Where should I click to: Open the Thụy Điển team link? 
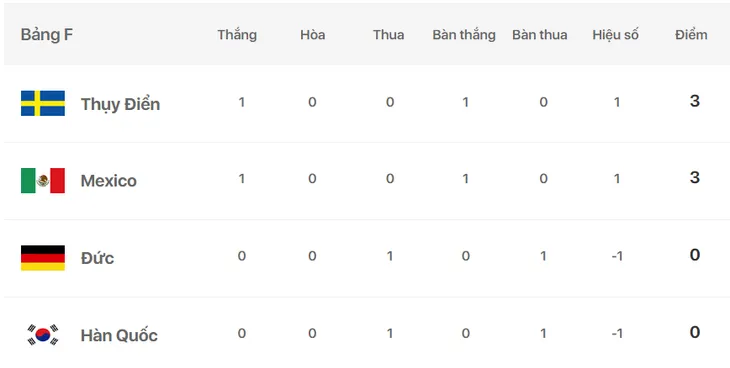click(120, 104)
